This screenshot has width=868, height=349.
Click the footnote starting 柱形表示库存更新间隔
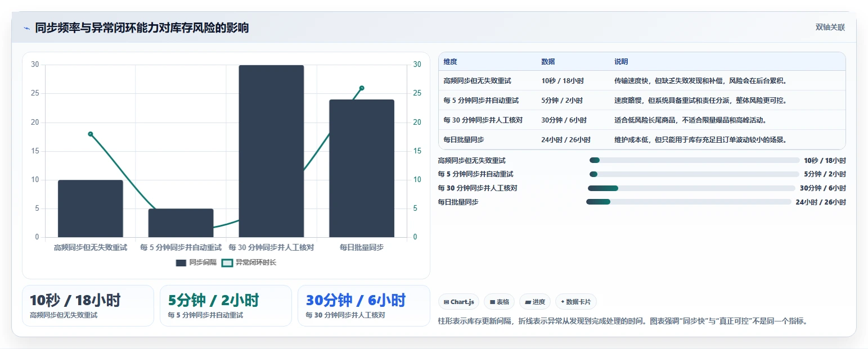tap(623, 321)
